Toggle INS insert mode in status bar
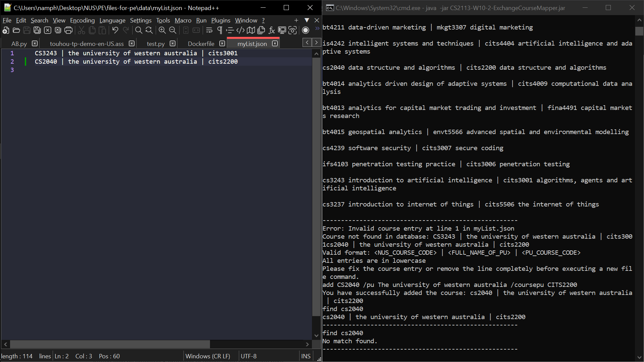Screen dimensions: 644x362 (306, 356)
